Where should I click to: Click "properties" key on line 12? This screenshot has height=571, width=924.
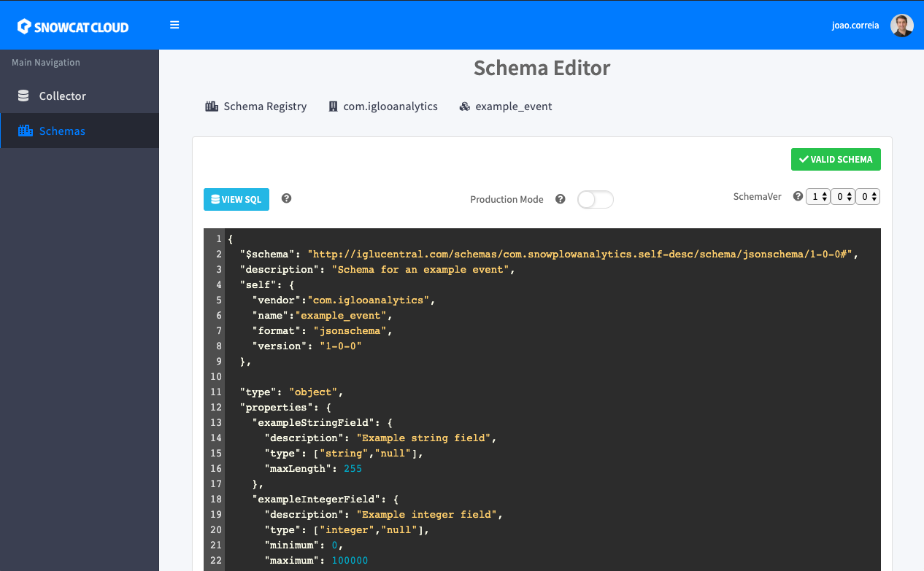point(277,407)
